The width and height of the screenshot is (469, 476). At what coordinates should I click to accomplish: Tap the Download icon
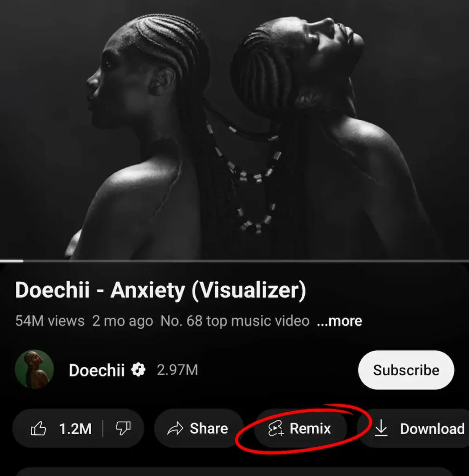(382, 429)
